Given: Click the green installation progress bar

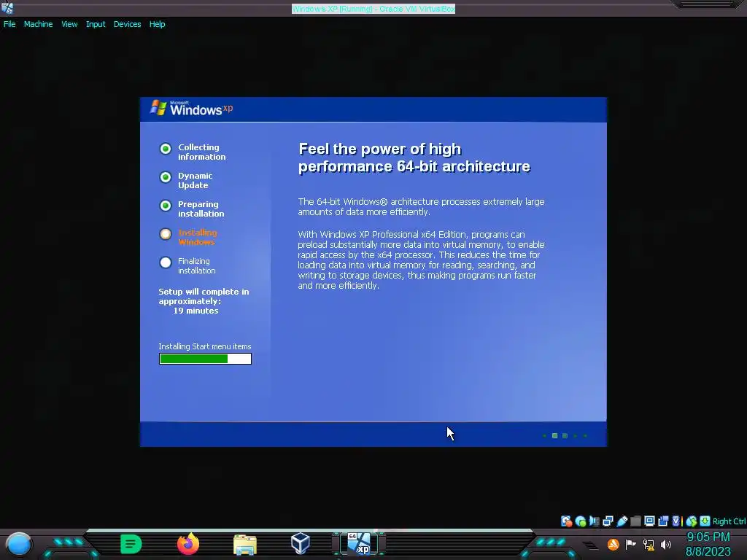Looking at the screenshot, I should click(x=205, y=359).
